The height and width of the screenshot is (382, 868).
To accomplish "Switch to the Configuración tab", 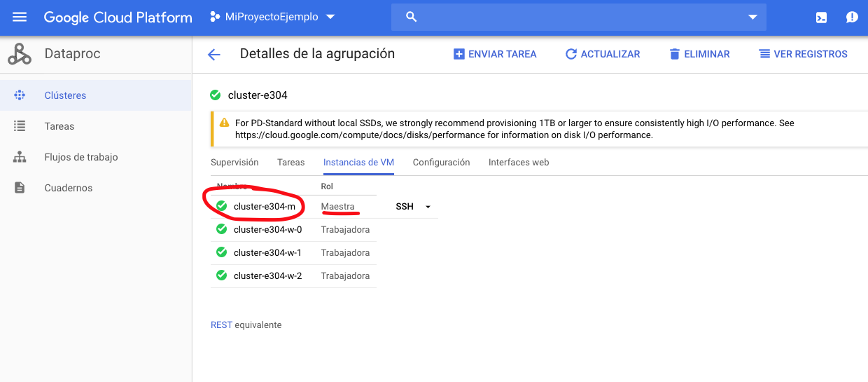I will pos(441,162).
